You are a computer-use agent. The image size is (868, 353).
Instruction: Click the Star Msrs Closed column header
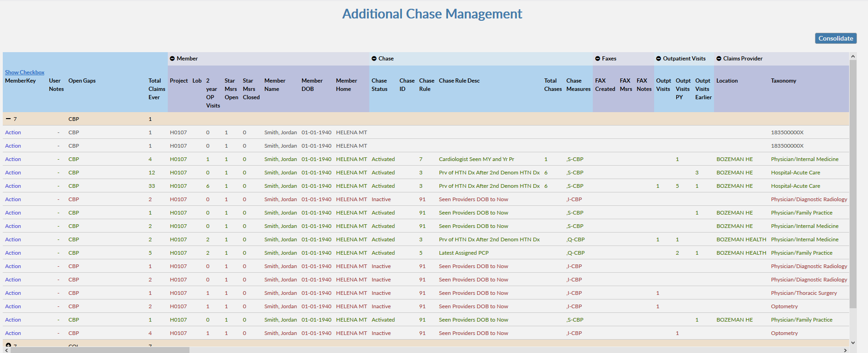[x=251, y=89]
